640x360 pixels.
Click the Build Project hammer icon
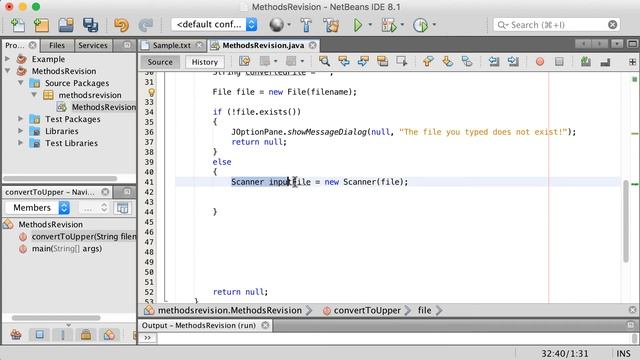tap(306, 25)
